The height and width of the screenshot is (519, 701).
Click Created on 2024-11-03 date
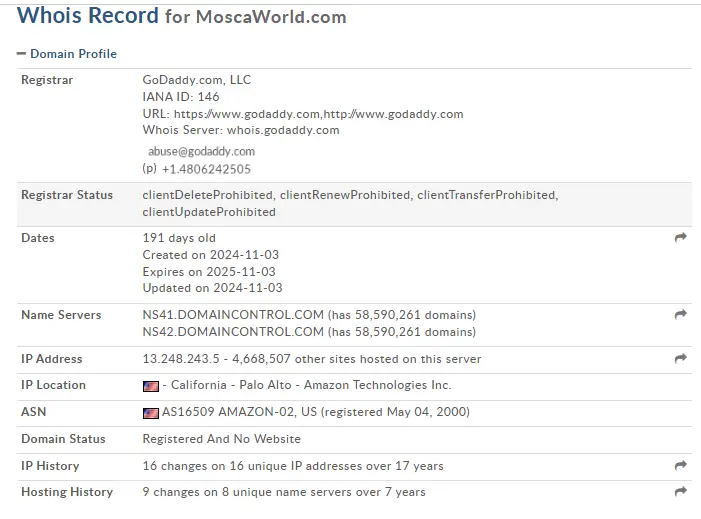click(211, 255)
